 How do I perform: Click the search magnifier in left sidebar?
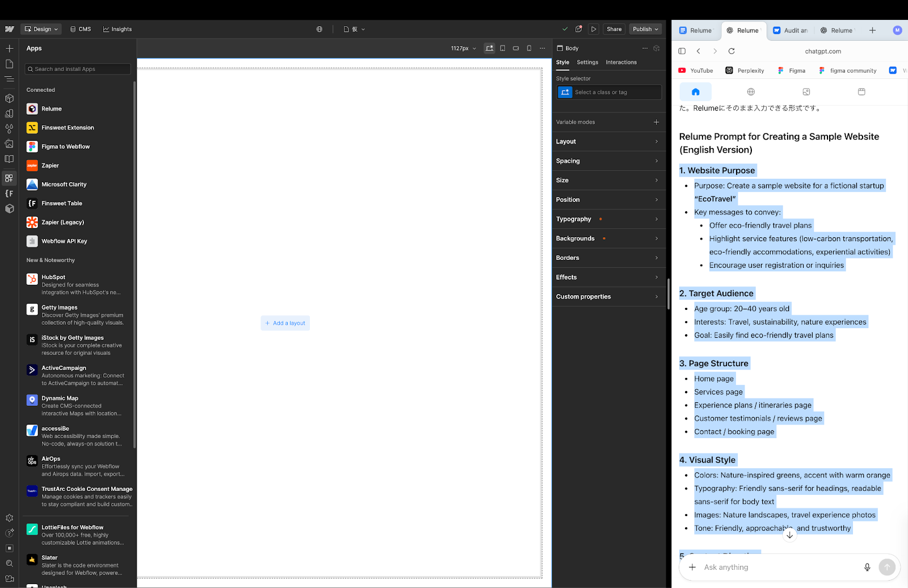(9, 564)
